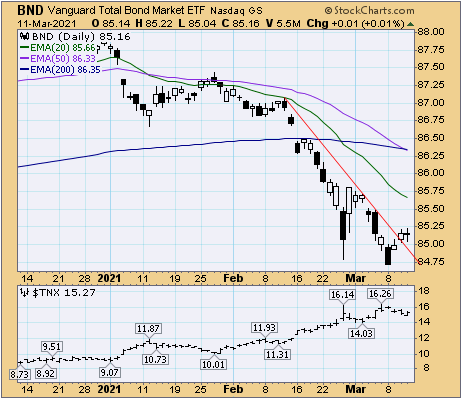Click the 16.14 peak label on $TNX
This screenshot has height=399, width=465.
(x=342, y=295)
